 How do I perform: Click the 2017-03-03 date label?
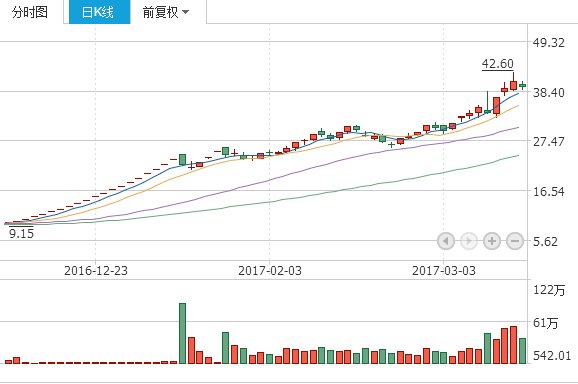point(444,271)
